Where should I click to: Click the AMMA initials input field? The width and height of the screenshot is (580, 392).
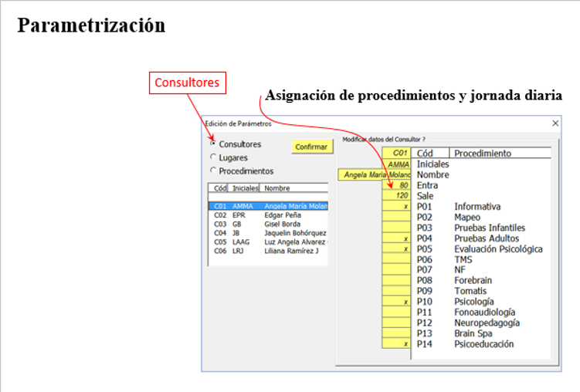(396, 164)
